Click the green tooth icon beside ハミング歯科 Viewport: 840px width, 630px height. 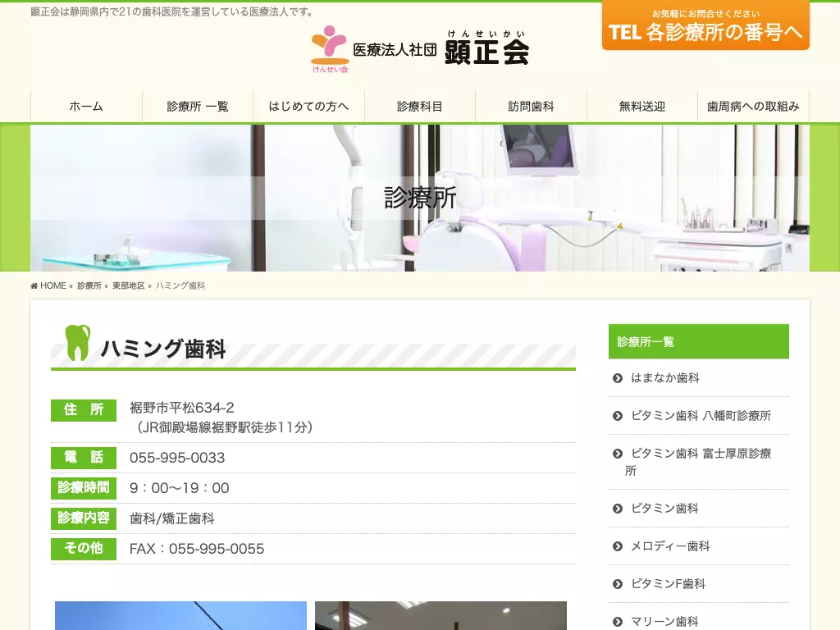point(78,342)
